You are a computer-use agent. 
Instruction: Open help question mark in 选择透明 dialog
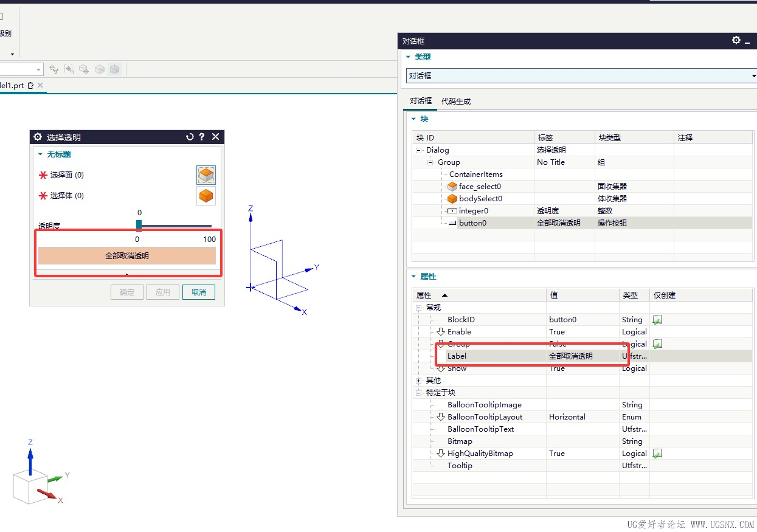[202, 137]
